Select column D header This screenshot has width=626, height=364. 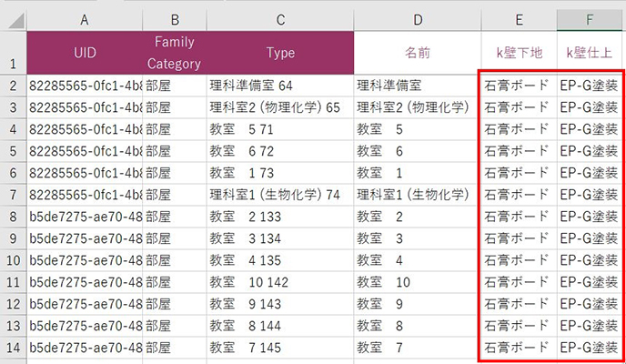point(418,20)
